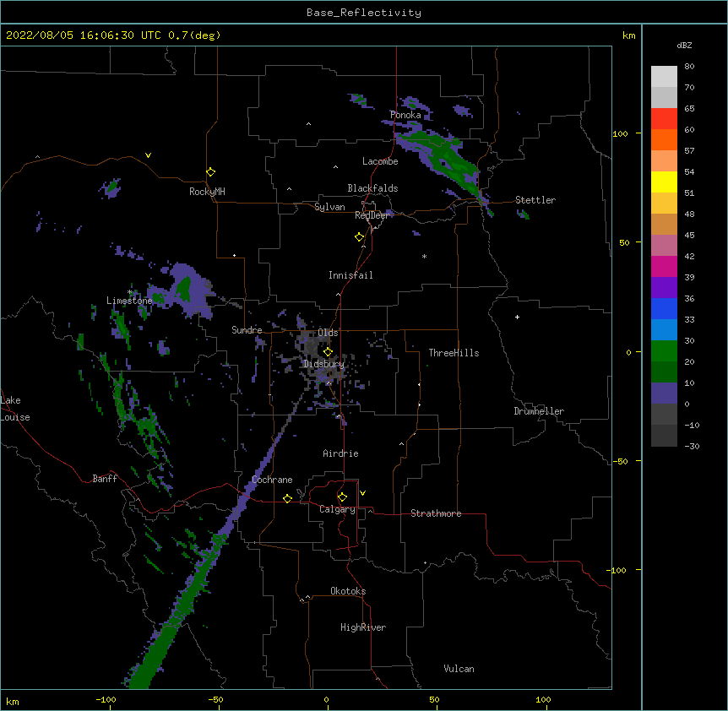
Task: Click the Vulcan label
Action: click(459, 669)
